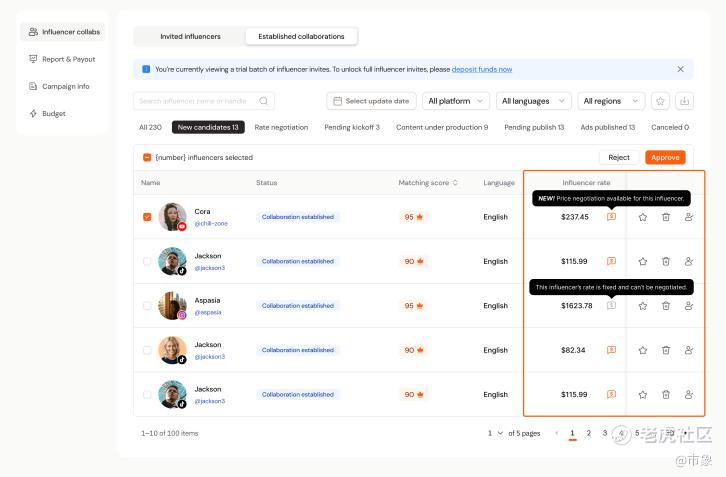Click the download export icon
Viewport: 726px width, 477px height.
pyautogui.click(x=684, y=101)
